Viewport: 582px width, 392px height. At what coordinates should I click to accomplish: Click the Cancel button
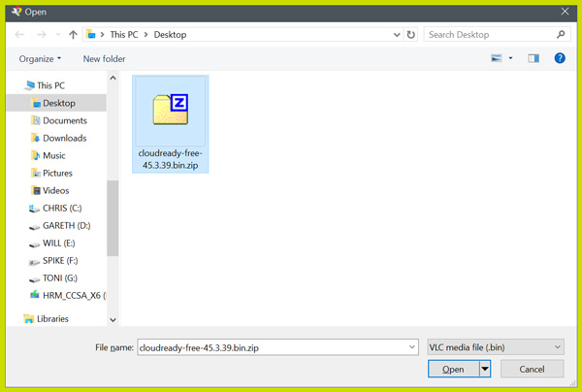(532, 369)
